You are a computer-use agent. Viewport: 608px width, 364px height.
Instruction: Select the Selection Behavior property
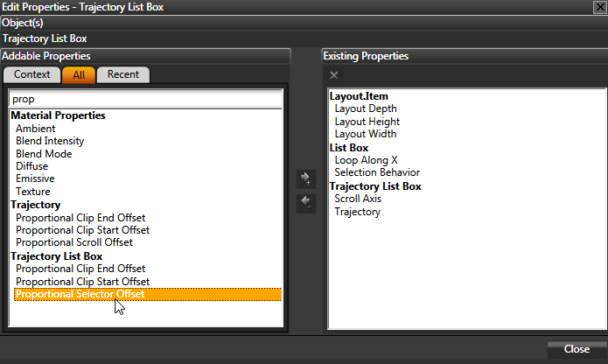tap(377, 173)
